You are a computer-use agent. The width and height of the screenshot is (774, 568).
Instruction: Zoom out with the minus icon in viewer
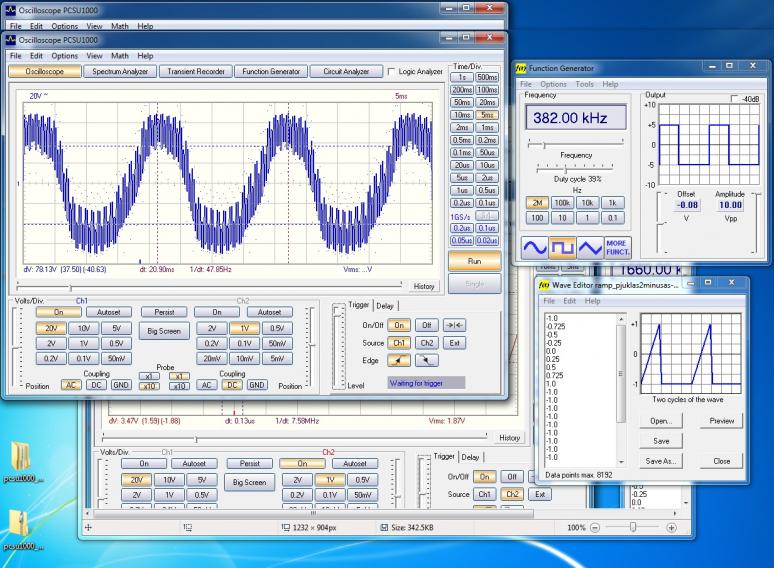coord(595,528)
